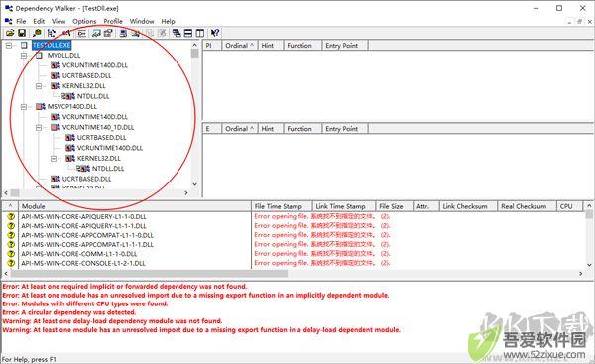Click PI column header in imports pane

tap(212, 46)
